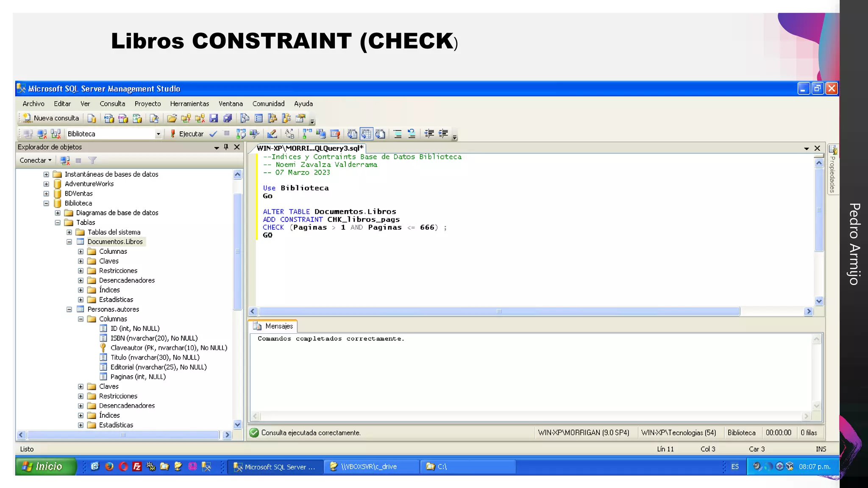The width and height of the screenshot is (868, 488).
Task: Switch to the Mensajes results tab
Action: [x=273, y=326]
